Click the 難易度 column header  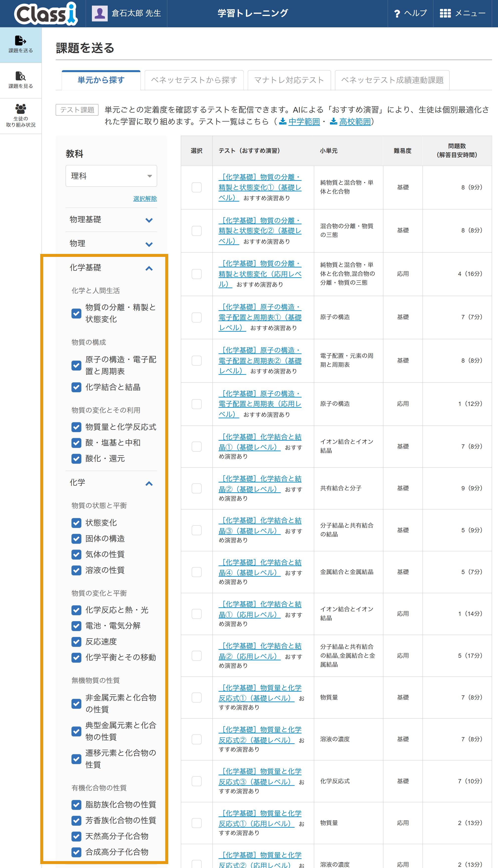[x=402, y=151]
